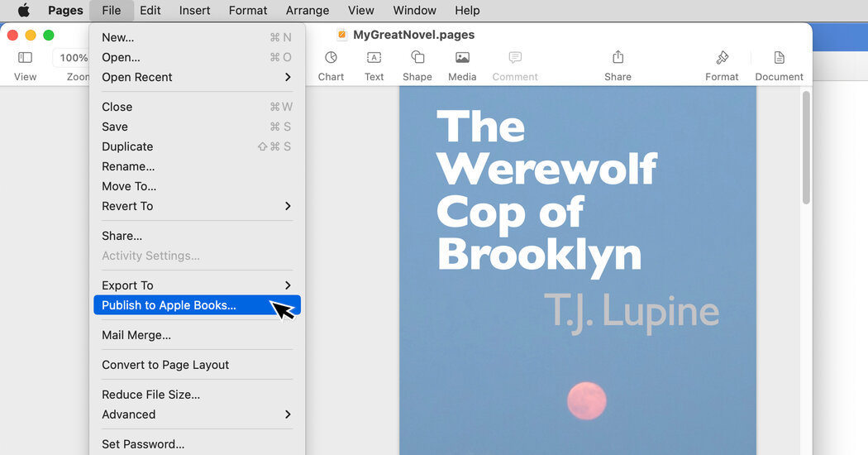Click the book title text on cover
Viewport: 868px width, 455px height.
tap(546, 190)
